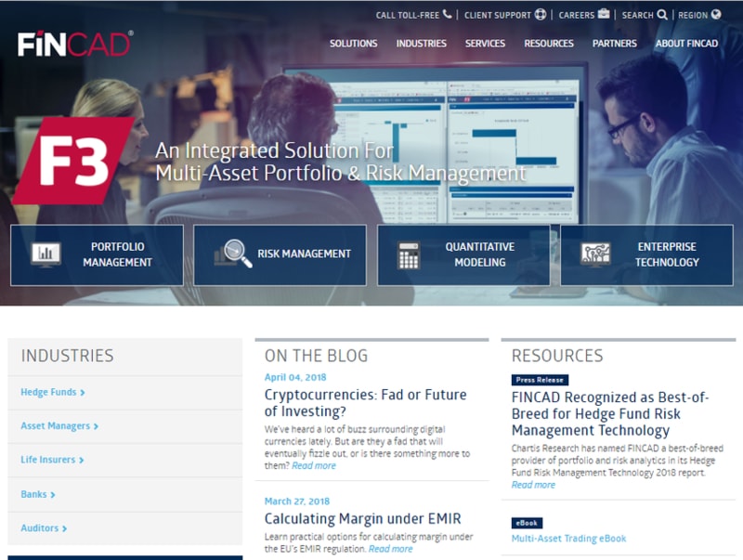Click the lifebuoy icon for Client Support
The height and width of the screenshot is (560, 743).
click(x=541, y=14)
